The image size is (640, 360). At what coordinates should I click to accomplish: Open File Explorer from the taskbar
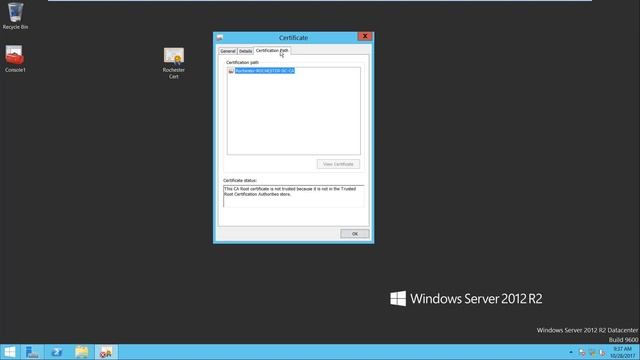(x=82, y=352)
